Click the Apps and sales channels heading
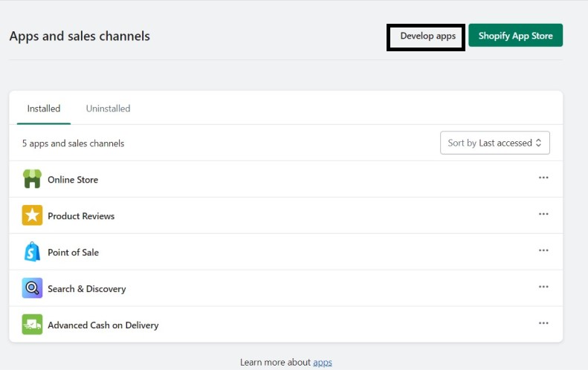The height and width of the screenshot is (370, 588). 80,36
